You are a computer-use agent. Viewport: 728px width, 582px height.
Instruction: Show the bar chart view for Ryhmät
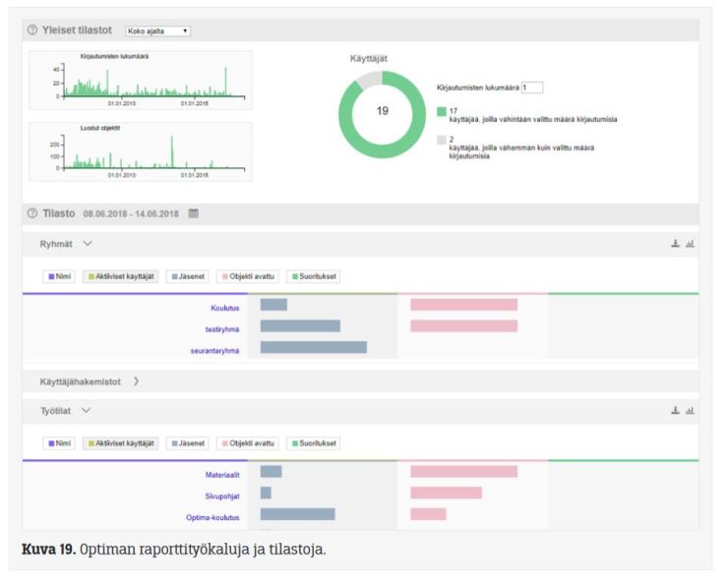pos(690,244)
